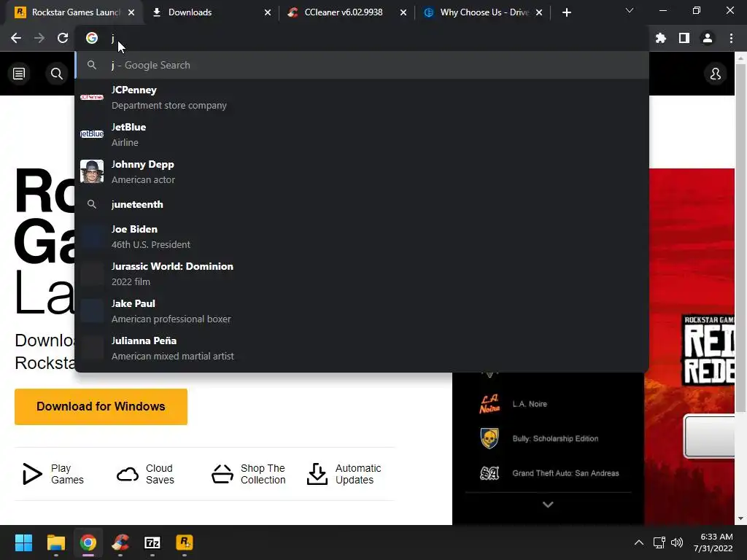The width and height of the screenshot is (747, 560).
Task: Open the Rockstar site menu icon
Action: pyautogui.click(x=19, y=74)
